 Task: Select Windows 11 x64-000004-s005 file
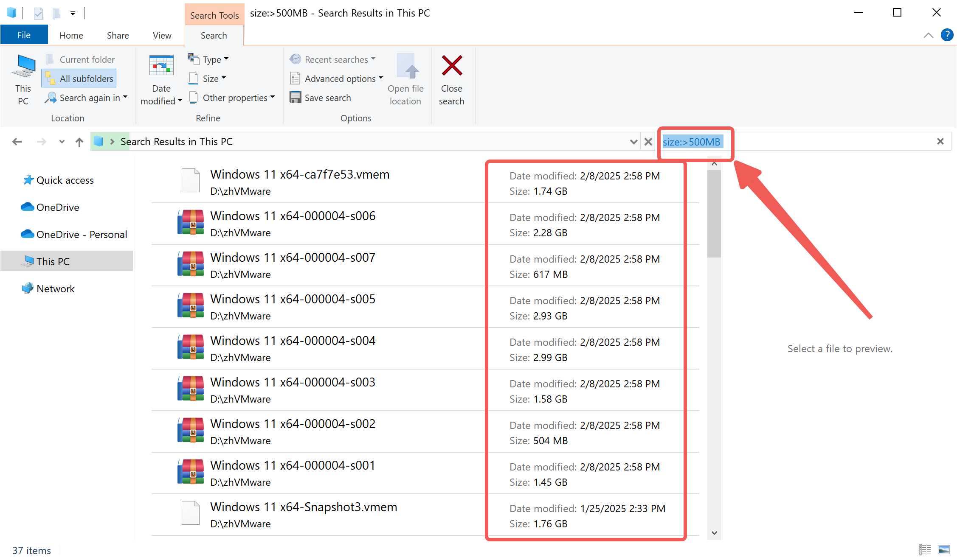425,307
